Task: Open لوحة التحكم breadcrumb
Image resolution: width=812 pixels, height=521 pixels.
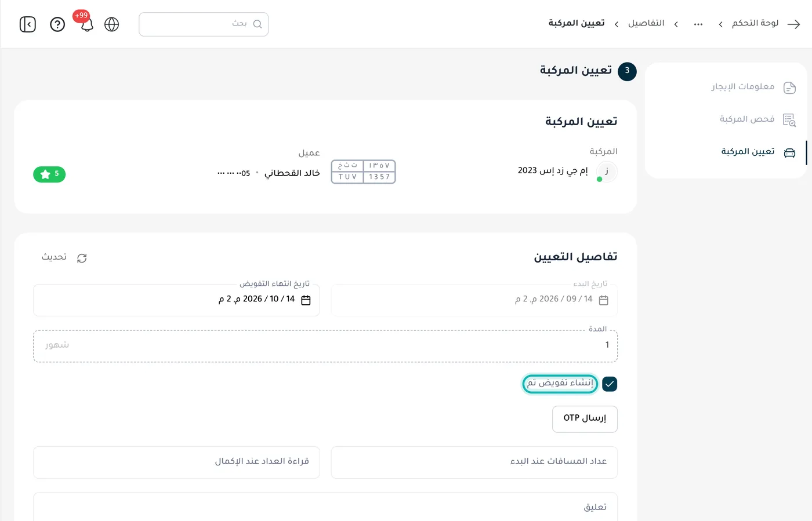Action: [755, 23]
